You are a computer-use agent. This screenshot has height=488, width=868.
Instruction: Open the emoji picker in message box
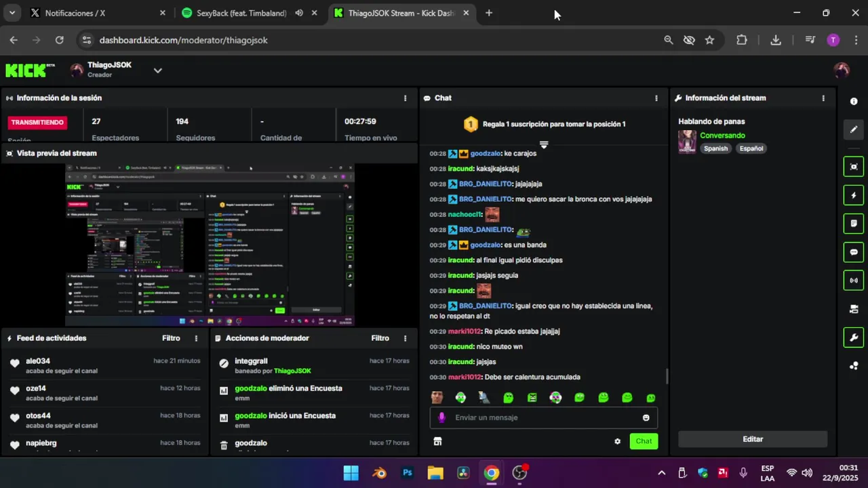coord(646,418)
